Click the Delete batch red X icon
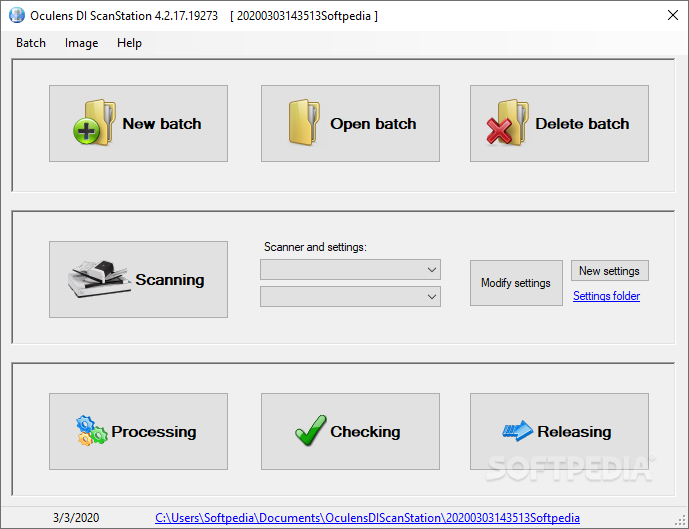Image resolution: width=689 pixels, height=529 pixels. (500, 130)
